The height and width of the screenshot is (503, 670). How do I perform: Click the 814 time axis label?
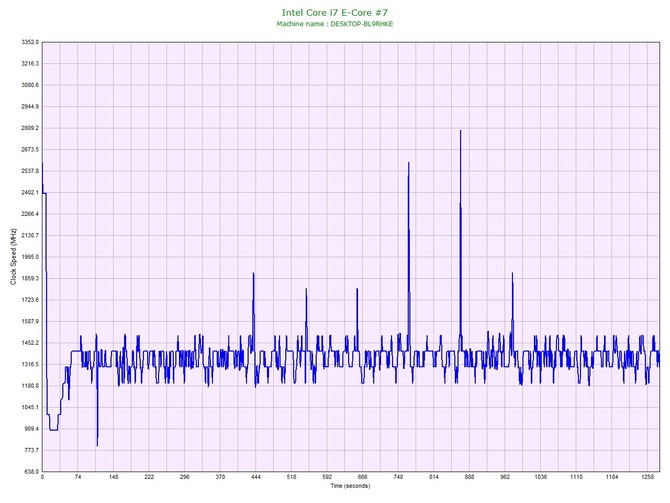pos(434,477)
